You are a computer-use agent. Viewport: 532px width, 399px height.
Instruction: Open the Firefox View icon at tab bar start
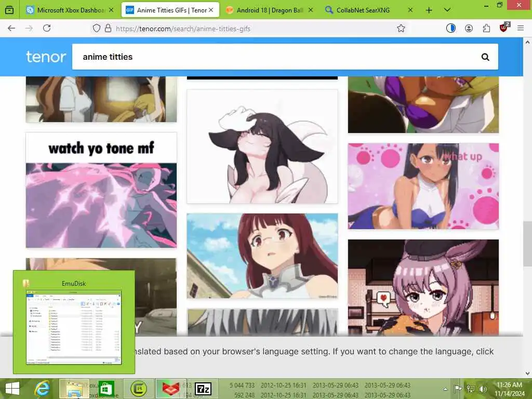tap(9, 10)
